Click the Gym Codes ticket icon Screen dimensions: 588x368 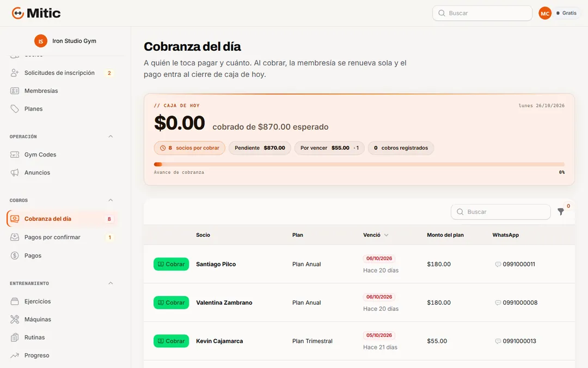pyautogui.click(x=15, y=155)
